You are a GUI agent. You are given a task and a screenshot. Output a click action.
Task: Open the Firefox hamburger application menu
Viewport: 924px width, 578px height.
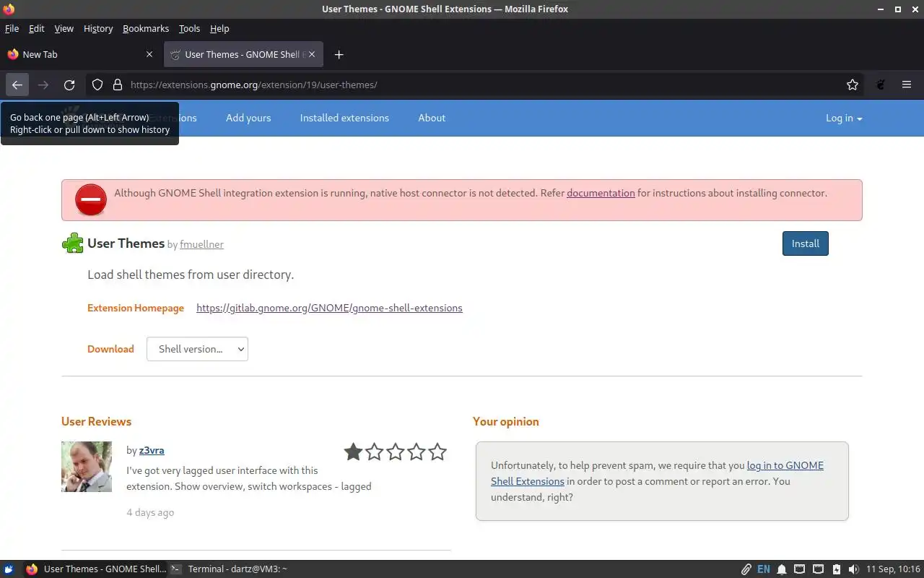[907, 85]
